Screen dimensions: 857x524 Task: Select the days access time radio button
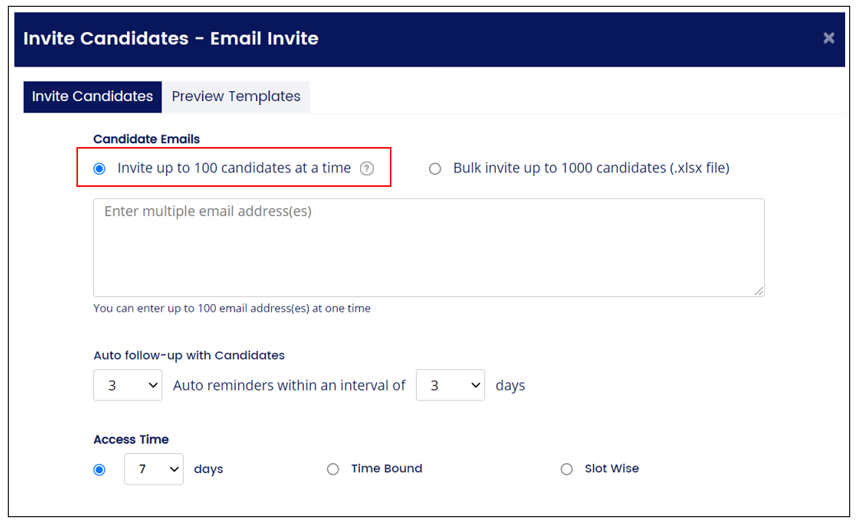tap(99, 469)
